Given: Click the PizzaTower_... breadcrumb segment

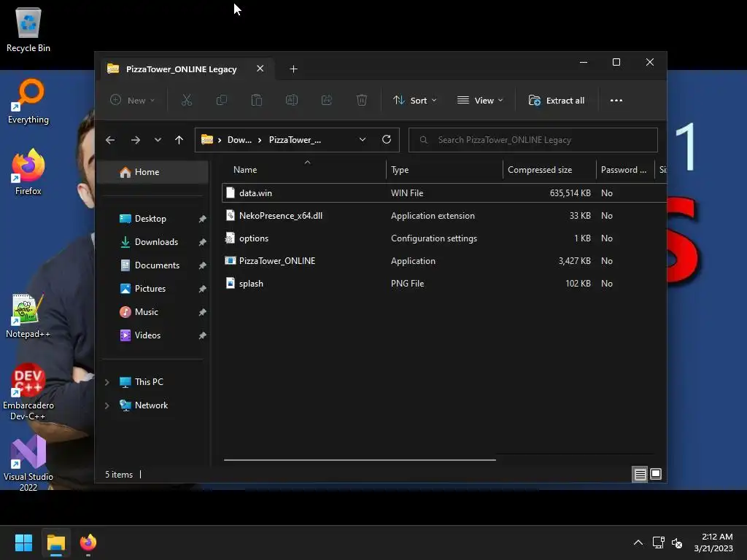Looking at the screenshot, I should coord(295,139).
